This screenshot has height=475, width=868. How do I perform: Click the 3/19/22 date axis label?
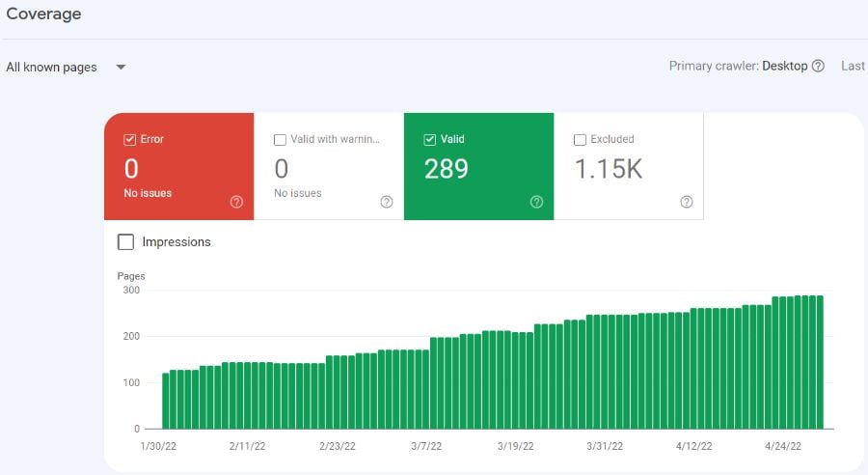(515, 446)
